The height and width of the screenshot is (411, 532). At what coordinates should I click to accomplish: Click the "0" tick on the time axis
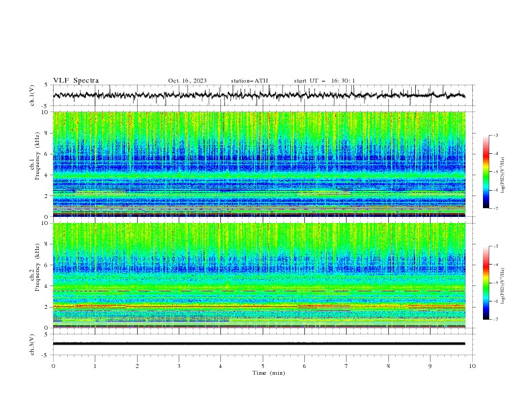[53, 366]
